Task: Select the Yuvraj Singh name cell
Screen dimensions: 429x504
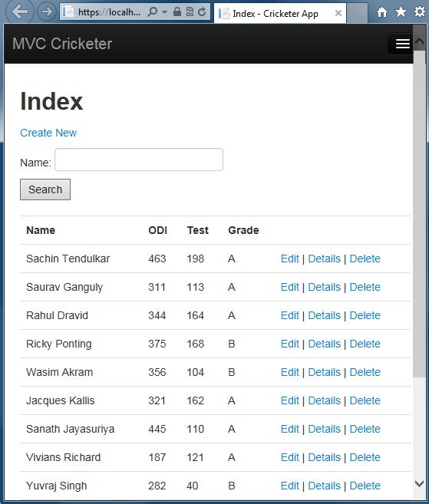Action: coord(56,486)
